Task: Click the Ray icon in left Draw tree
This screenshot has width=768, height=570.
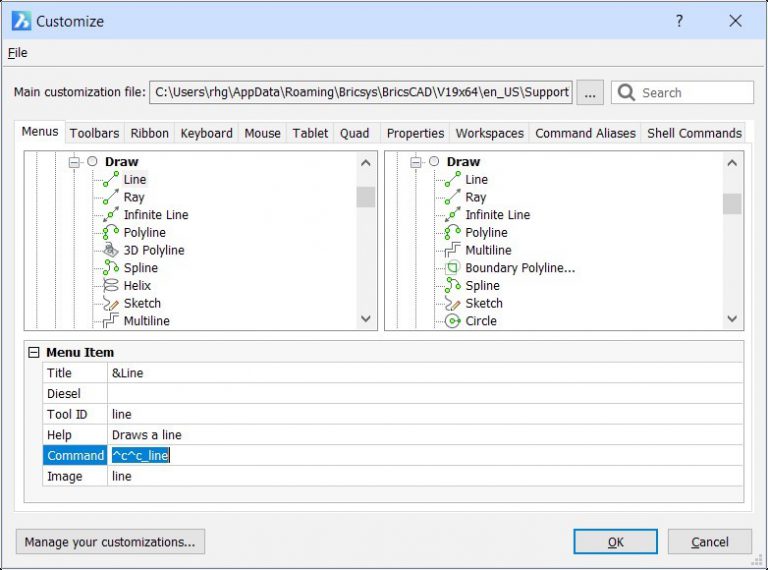Action: click(x=111, y=197)
